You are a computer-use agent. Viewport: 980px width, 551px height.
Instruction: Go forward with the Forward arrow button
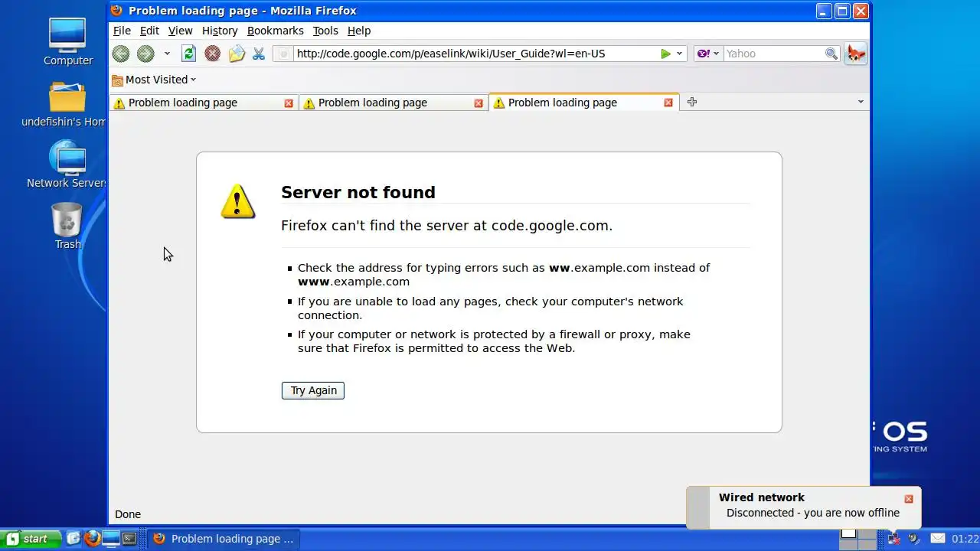coord(145,54)
